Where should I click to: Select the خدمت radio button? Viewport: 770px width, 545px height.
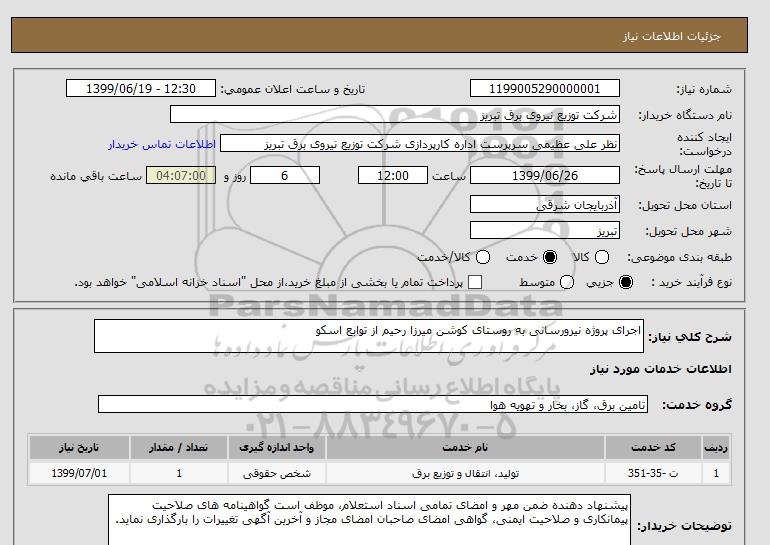tap(550, 257)
